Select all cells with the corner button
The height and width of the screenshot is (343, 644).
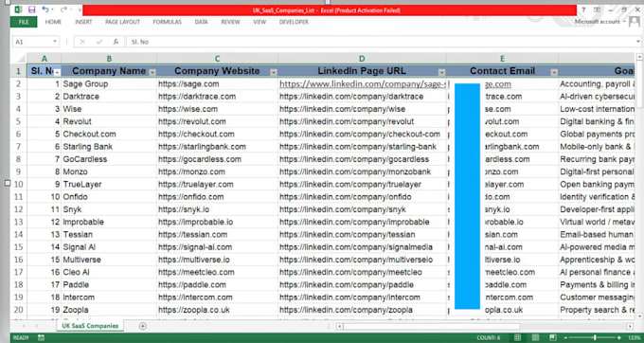tap(19, 59)
